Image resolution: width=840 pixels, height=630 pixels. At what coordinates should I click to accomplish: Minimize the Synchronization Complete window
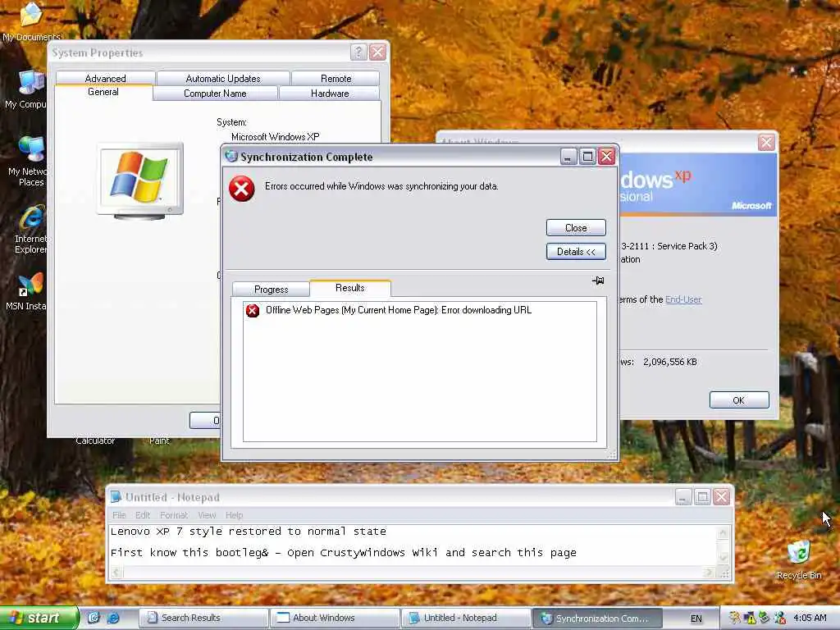[x=568, y=157]
